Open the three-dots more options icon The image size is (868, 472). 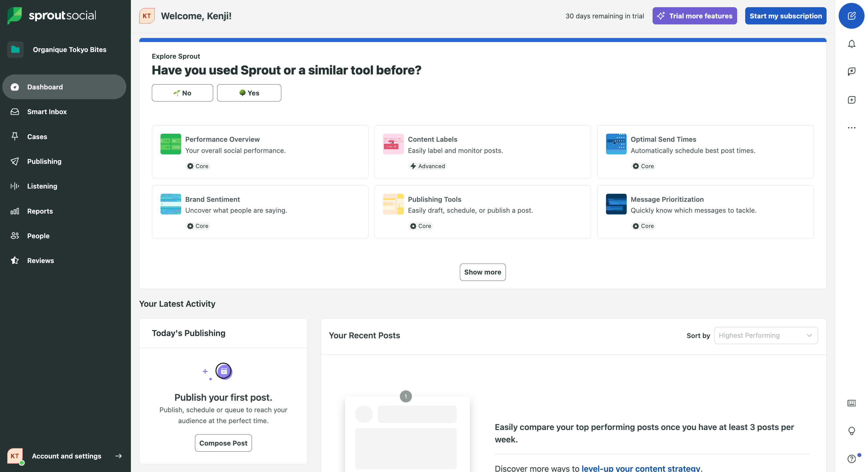851,128
